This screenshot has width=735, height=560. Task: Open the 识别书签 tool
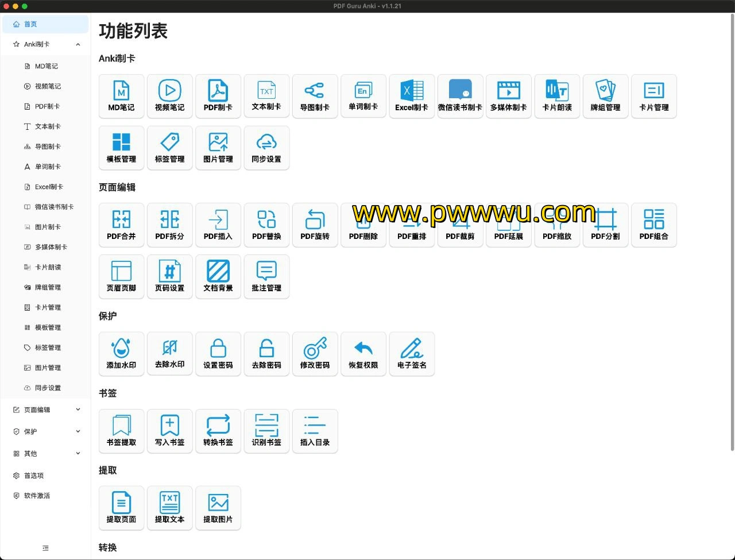point(266,431)
